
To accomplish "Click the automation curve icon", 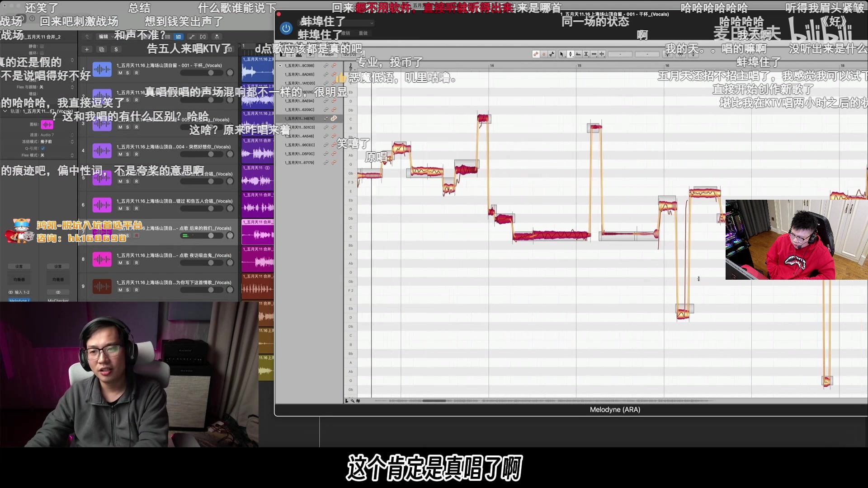I will [192, 37].
